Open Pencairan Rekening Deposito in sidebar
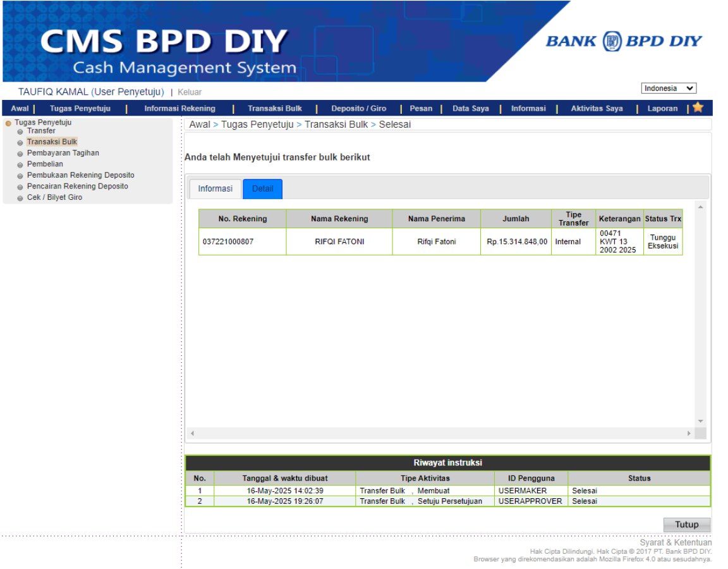Image resolution: width=728 pixels, height=569 pixels. (78, 187)
